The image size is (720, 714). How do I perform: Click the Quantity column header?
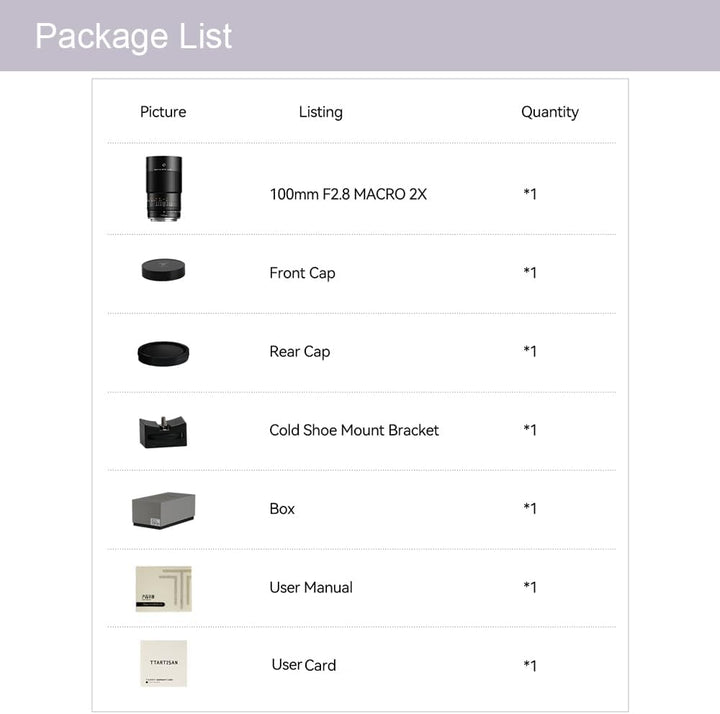(550, 112)
